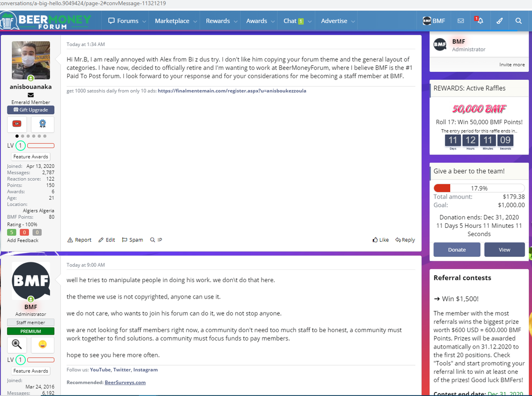Click the envelope icon under anisbouanaka
This screenshot has height=396, width=532.
(31, 95)
